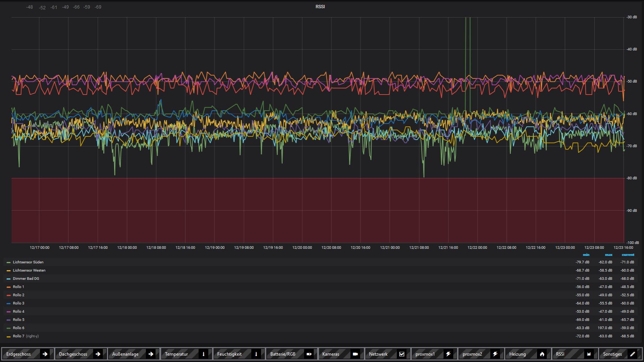
Task: Click the bolt icon on proxmox2
Action: click(x=495, y=354)
